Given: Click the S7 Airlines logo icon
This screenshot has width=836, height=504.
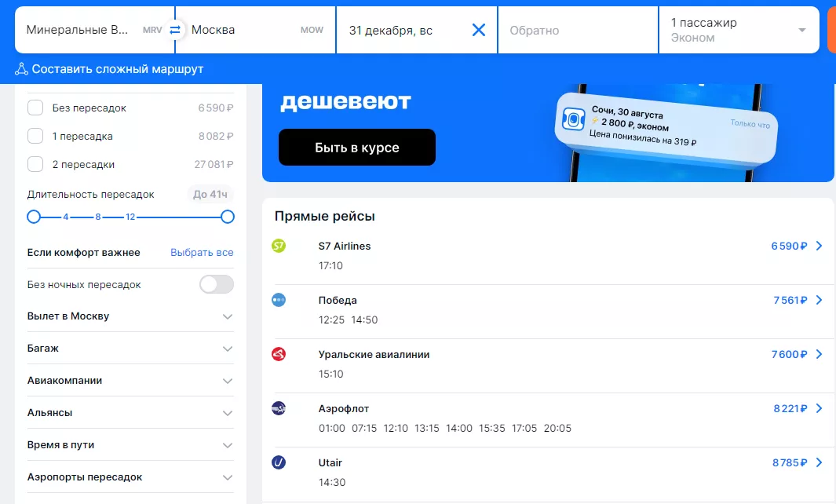Looking at the screenshot, I should point(278,247).
